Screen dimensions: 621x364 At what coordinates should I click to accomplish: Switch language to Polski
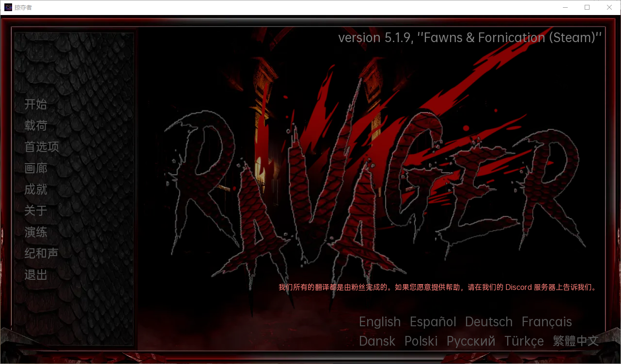pos(421,341)
